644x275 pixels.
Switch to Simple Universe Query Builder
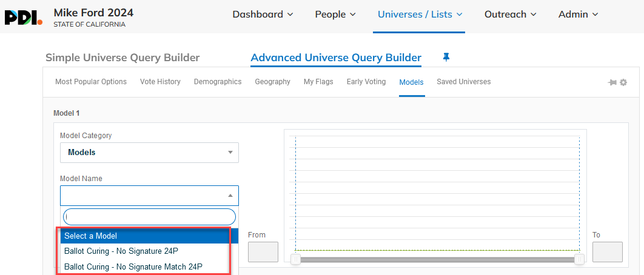point(122,58)
